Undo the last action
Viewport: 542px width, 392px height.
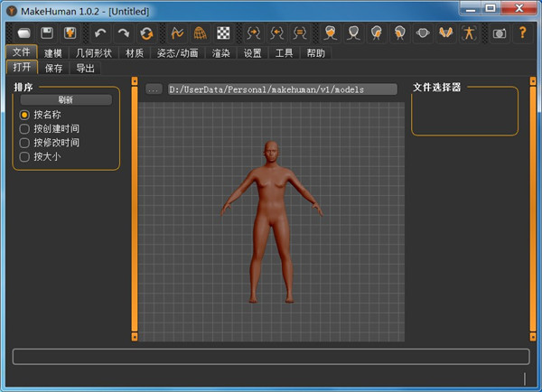pos(99,33)
